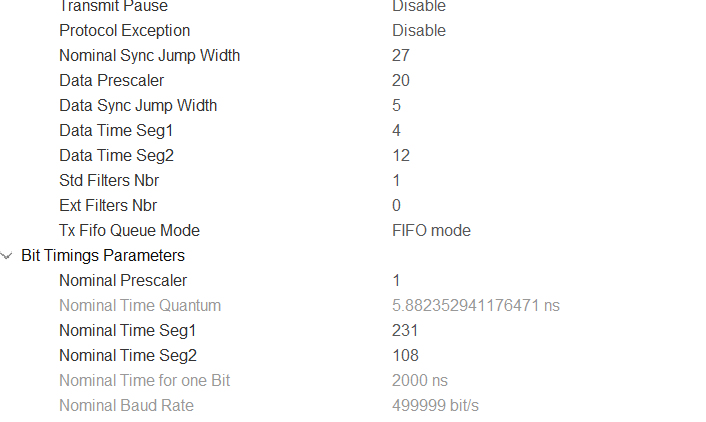Select the Nominal Time Seg1 label
This screenshot has height=422, width=706.
[x=128, y=331]
